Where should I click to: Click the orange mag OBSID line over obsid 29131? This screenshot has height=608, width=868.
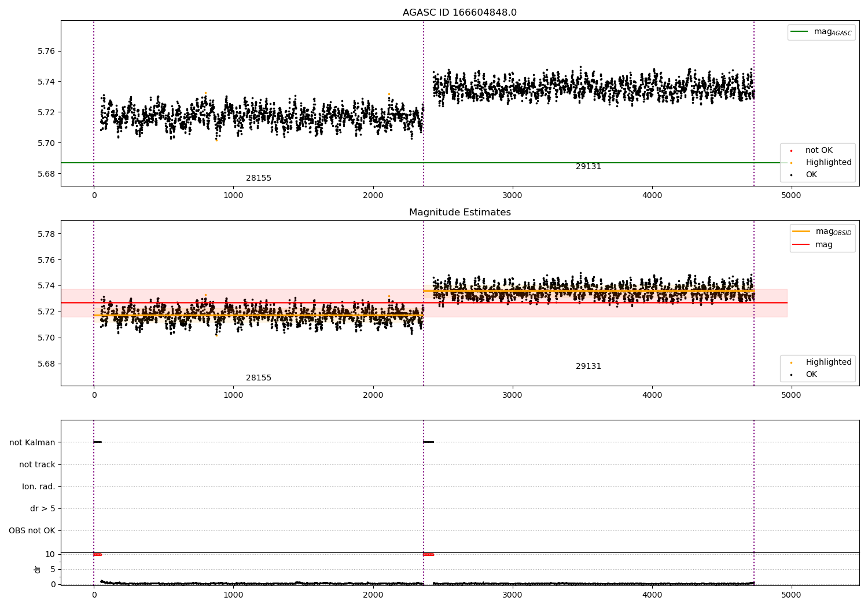pyautogui.click(x=589, y=291)
